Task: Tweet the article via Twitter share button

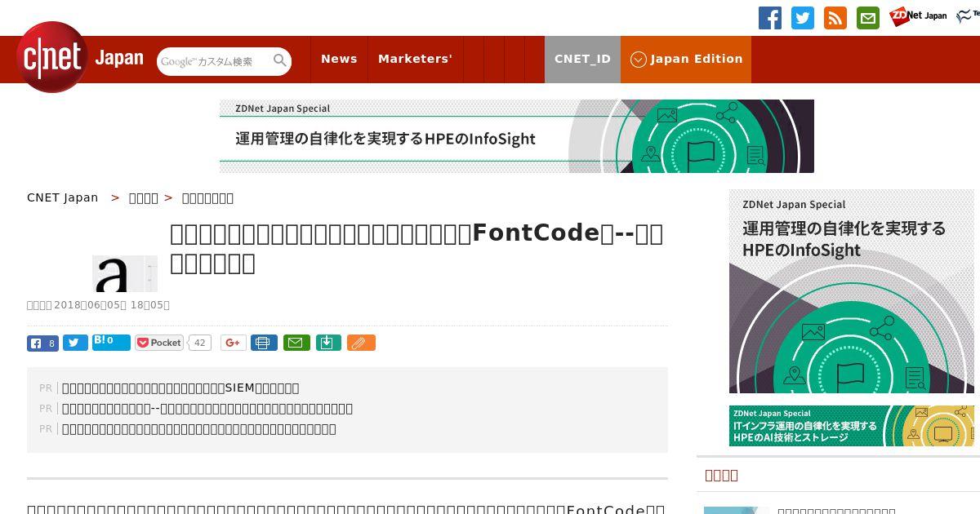Action: [x=75, y=343]
